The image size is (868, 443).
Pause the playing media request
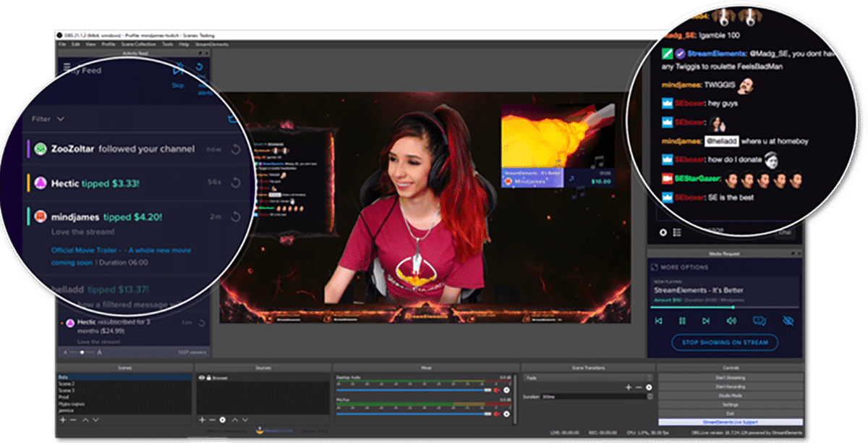683,321
